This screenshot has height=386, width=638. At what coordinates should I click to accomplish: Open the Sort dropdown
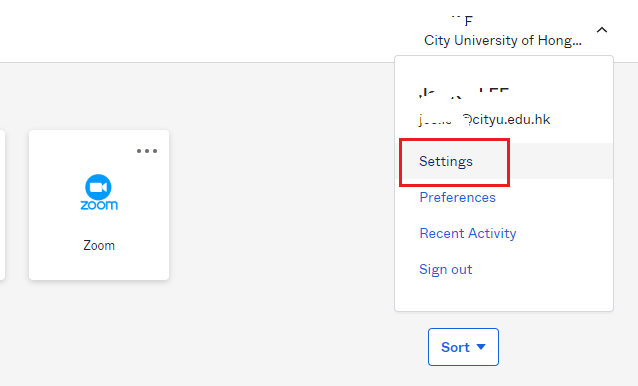point(463,347)
